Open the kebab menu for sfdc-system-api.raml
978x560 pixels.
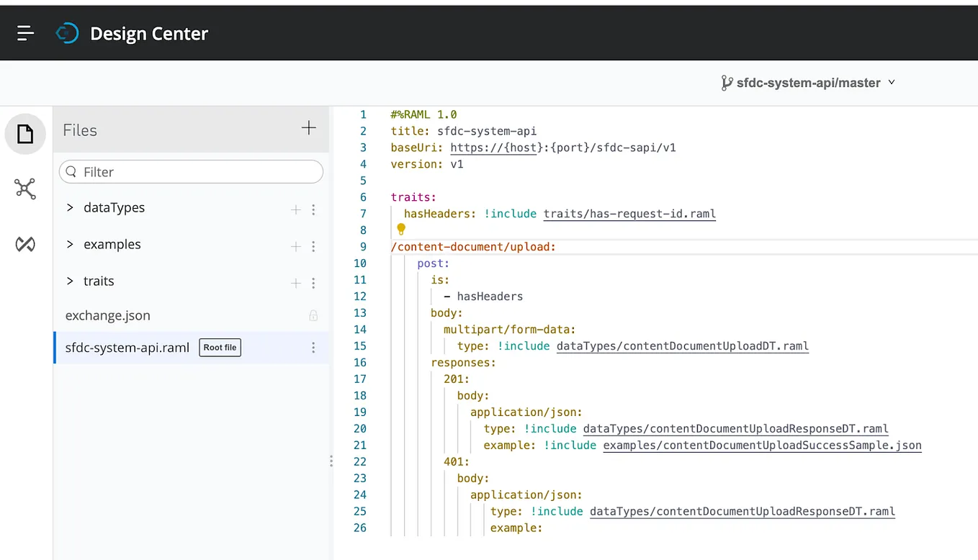[313, 347]
